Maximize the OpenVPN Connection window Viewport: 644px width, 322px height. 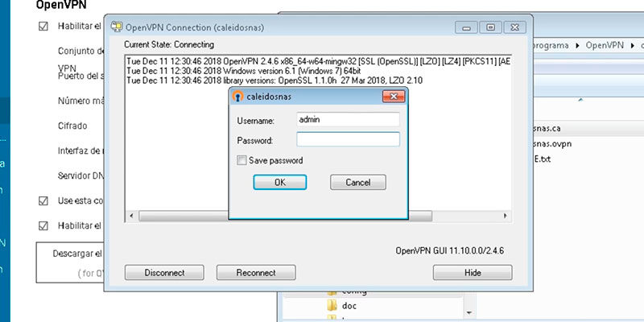490,27
